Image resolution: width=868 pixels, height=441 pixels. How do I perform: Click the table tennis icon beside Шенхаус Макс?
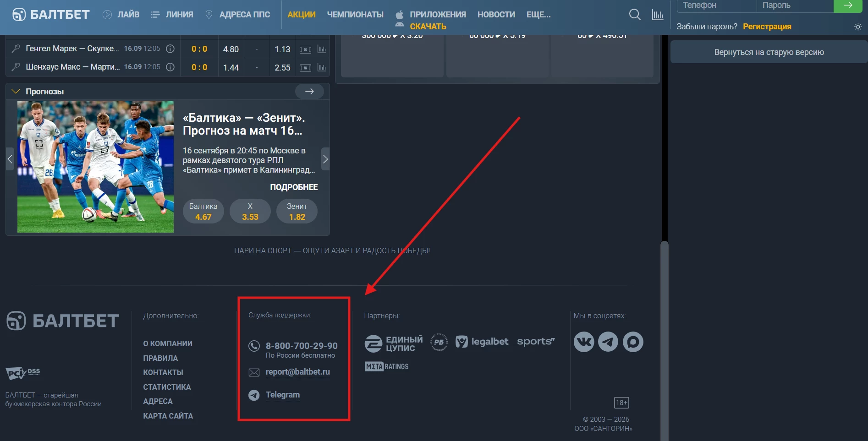(x=16, y=67)
